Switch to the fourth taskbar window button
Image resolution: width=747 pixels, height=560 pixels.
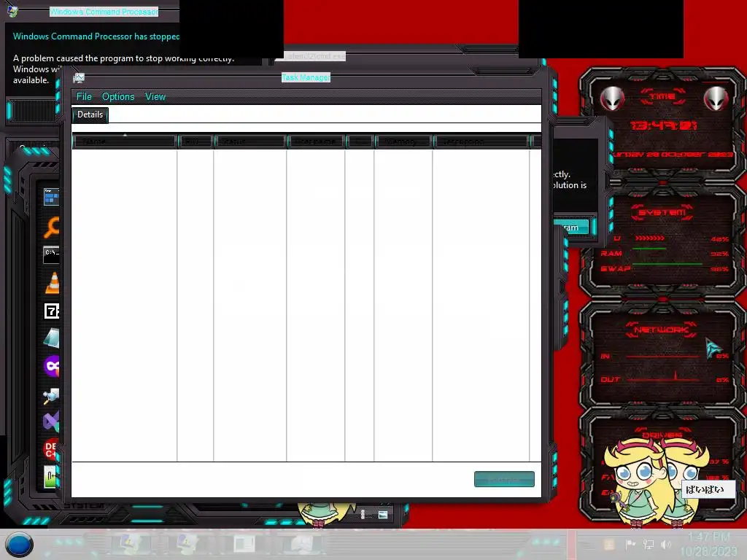tap(302, 543)
